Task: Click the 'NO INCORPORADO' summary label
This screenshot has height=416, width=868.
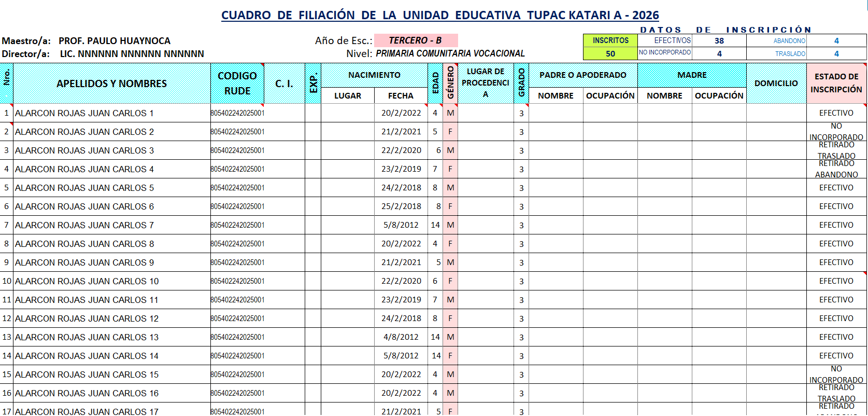Action: [x=665, y=52]
